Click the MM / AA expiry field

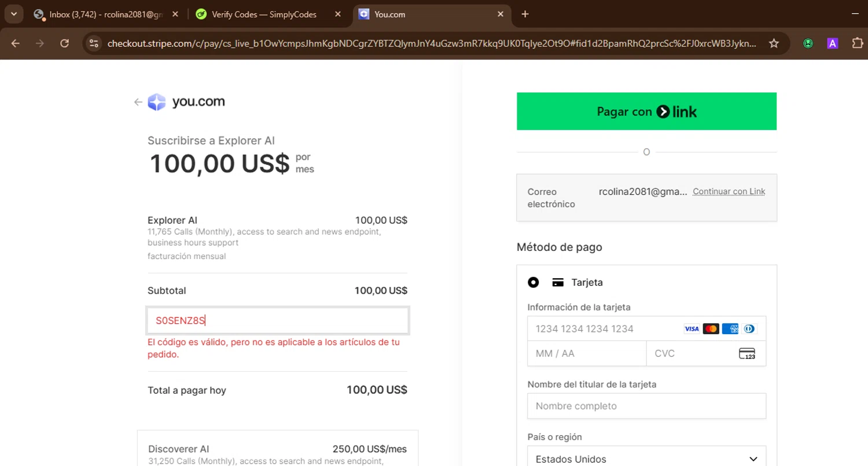[x=587, y=353]
